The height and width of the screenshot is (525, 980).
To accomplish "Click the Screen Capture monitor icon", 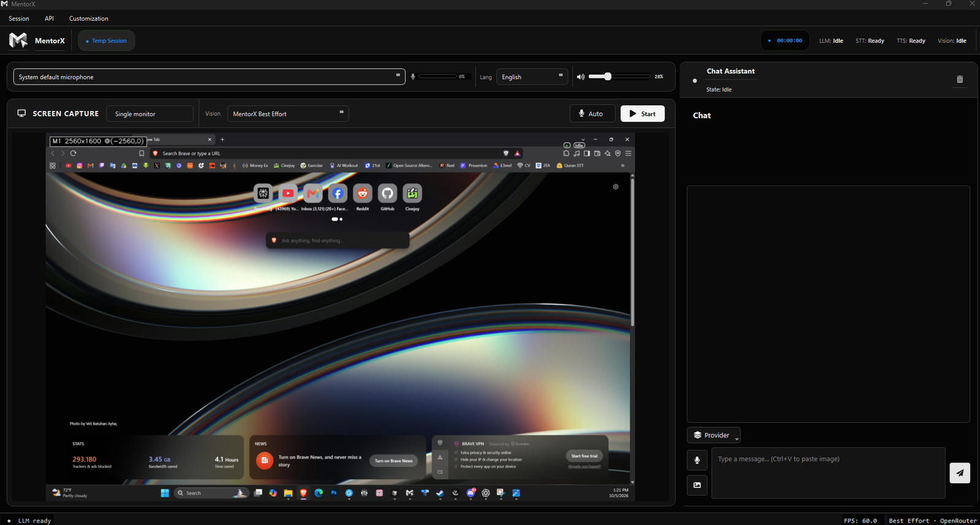I will coord(21,113).
